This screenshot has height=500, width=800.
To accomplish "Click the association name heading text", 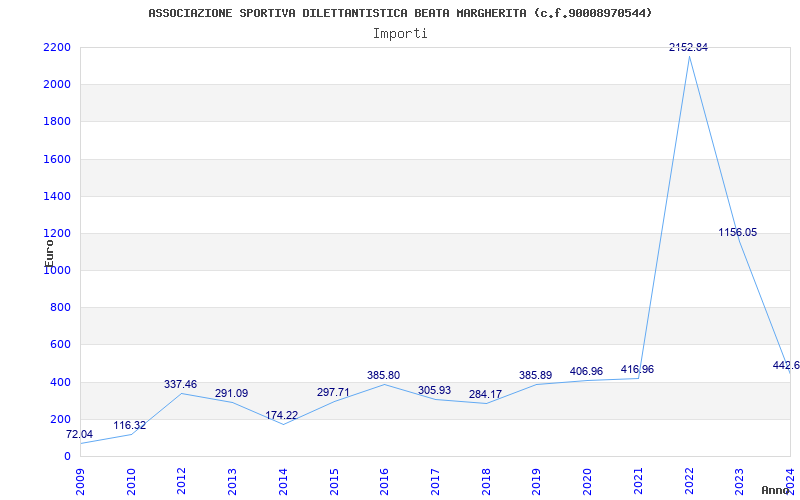I will (x=400, y=13).
